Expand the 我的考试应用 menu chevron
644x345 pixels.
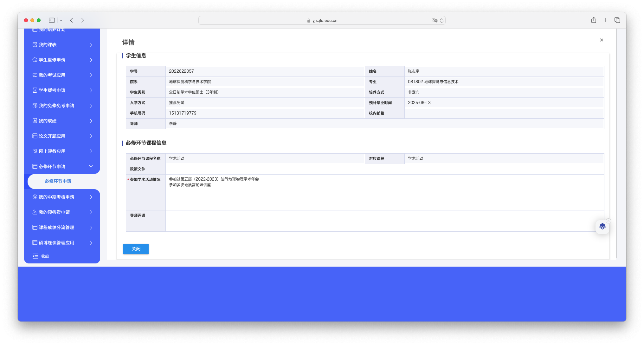(x=91, y=75)
